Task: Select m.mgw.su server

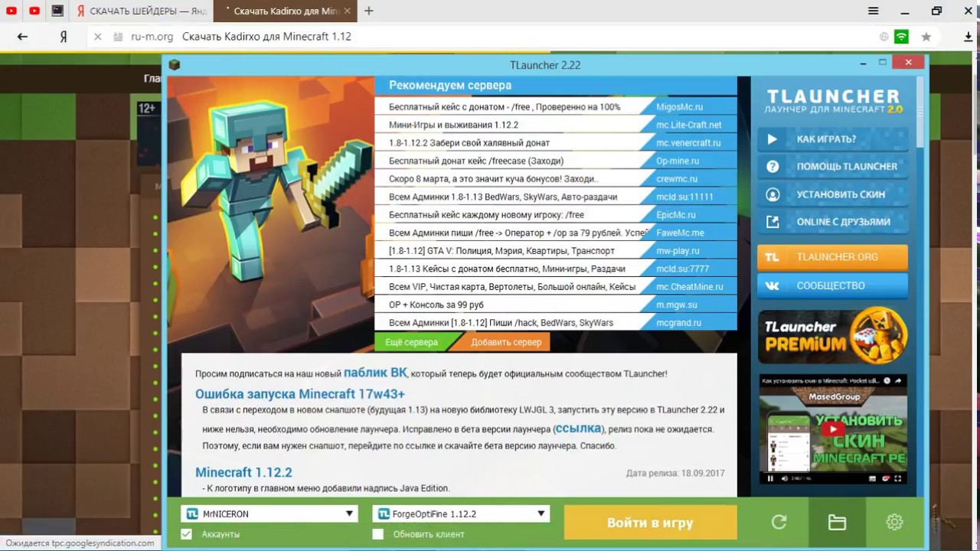Action: pyautogui.click(x=556, y=305)
